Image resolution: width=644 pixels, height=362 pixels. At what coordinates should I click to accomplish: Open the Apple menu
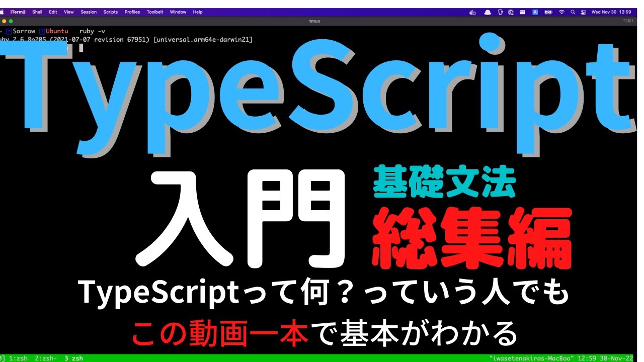(2, 12)
